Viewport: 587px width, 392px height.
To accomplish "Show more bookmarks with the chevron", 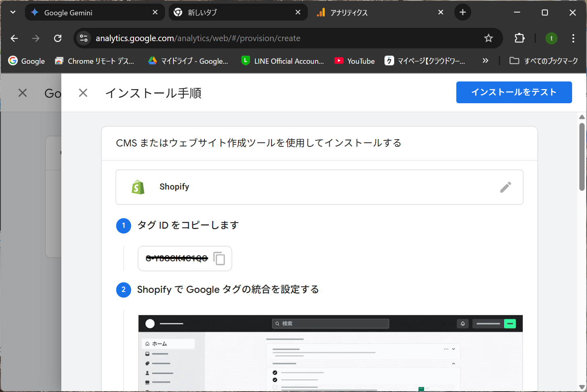I will point(485,61).
